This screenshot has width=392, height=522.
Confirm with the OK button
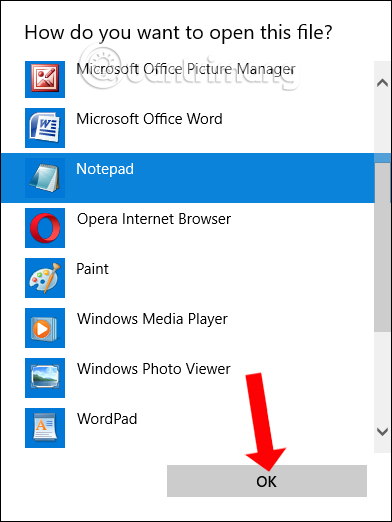pos(267,481)
